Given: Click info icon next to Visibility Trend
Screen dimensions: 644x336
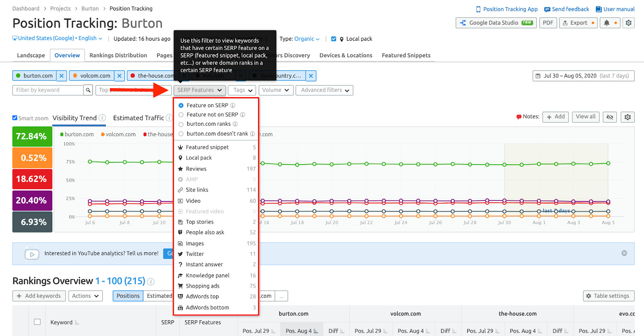Looking at the screenshot, I should coord(103,118).
